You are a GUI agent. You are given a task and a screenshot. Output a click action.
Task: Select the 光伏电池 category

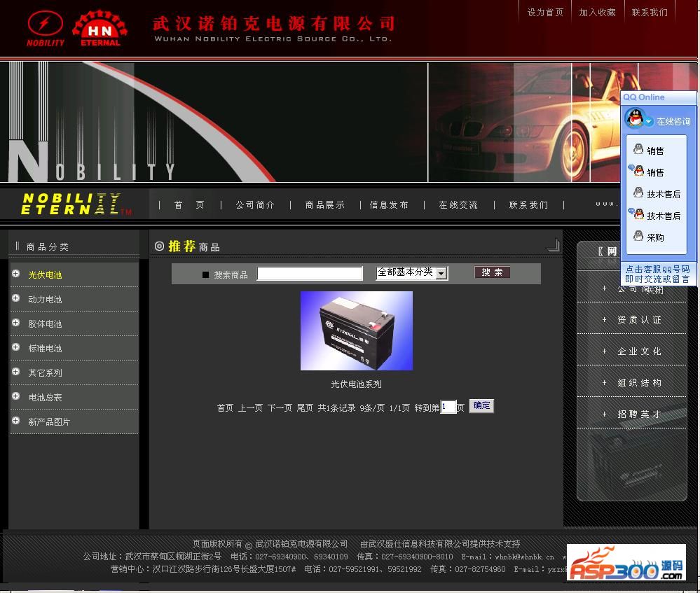click(x=45, y=275)
